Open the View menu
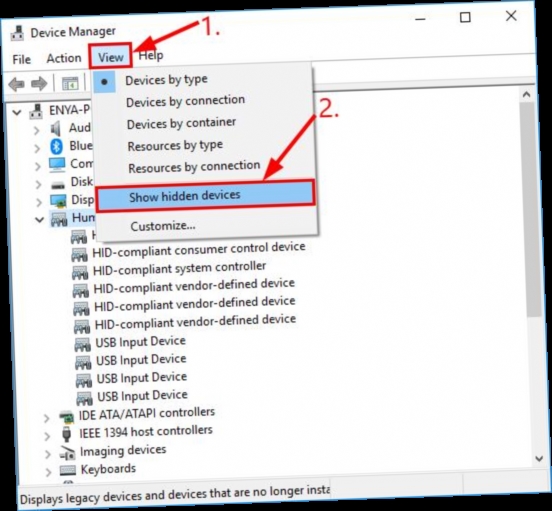Image resolution: width=552 pixels, height=511 pixels. tap(111, 57)
